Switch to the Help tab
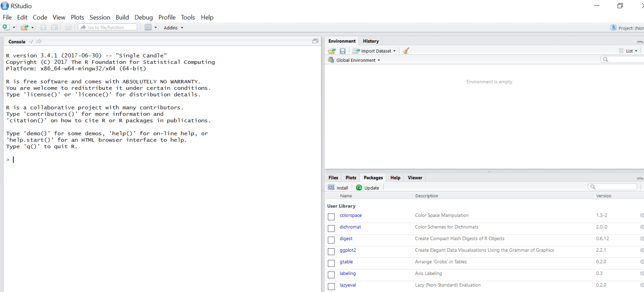The image size is (644, 292). click(395, 178)
